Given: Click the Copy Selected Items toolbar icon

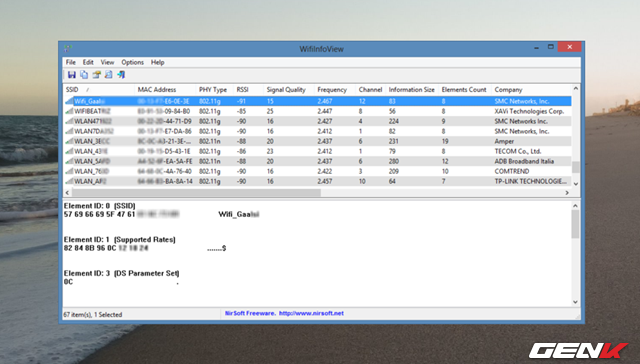Looking at the screenshot, I should pyautogui.click(x=84, y=75).
